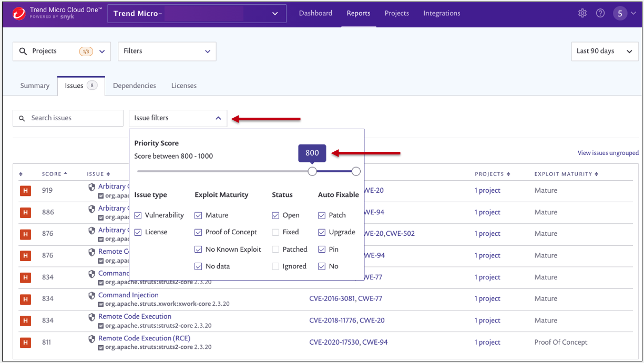Toggle the No auto fixable checkbox
The image size is (644, 363).
pos(322,266)
